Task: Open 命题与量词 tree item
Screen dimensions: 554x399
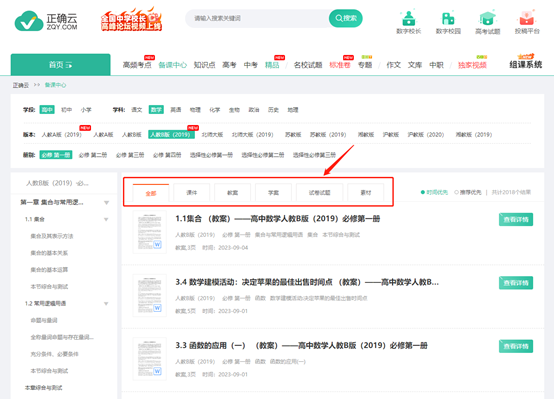Action: coord(44,320)
